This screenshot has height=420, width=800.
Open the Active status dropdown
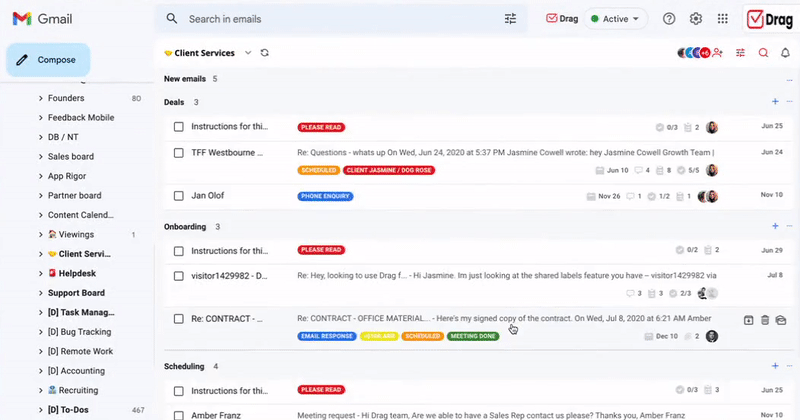[x=616, y=19]
